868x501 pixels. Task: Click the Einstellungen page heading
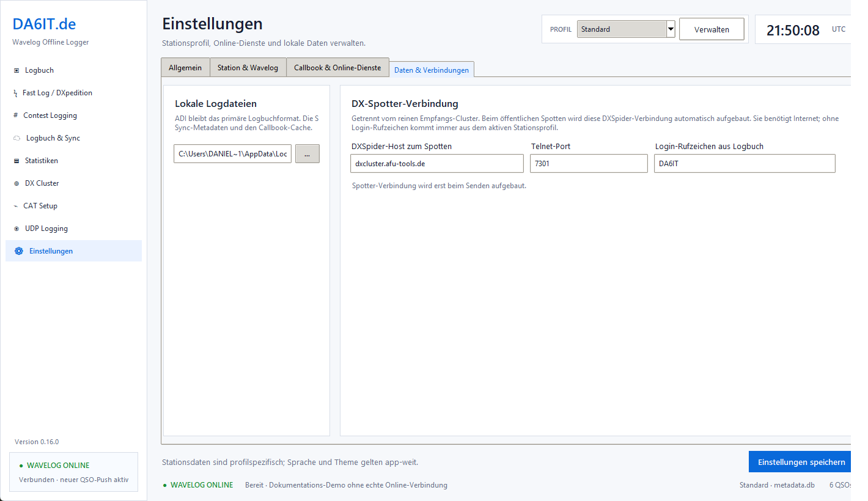pos(212,24)
